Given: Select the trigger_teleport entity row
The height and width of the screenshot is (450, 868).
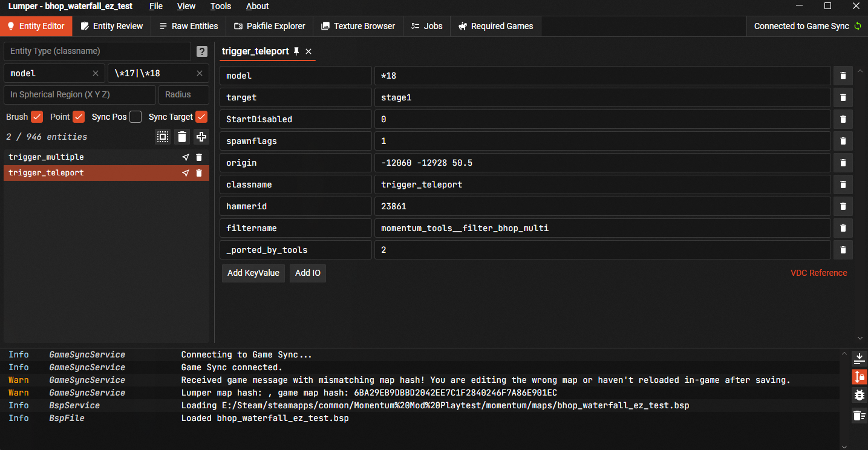Looking at the screenshot, I should (106, 173).
